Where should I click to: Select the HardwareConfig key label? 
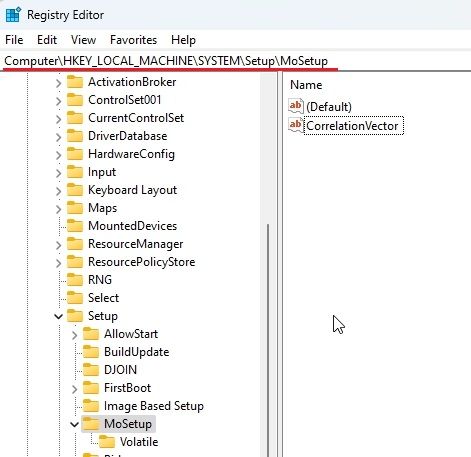click(x=131, y=154)
